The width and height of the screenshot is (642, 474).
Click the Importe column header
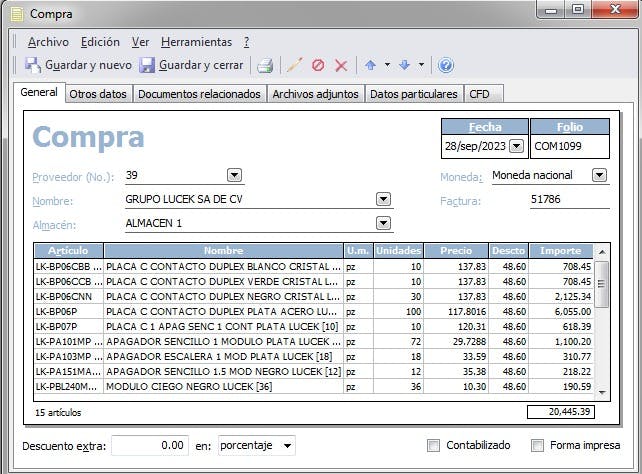point(561,251)
